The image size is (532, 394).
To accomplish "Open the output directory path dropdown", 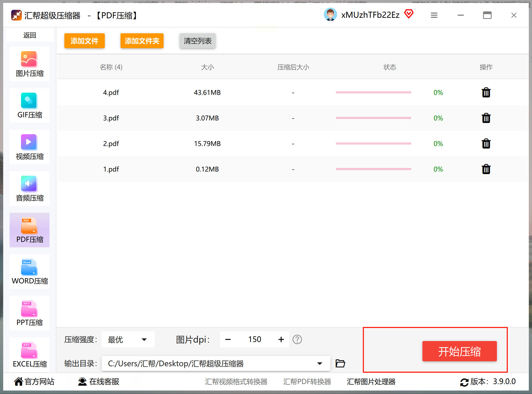I will [320, 364].
